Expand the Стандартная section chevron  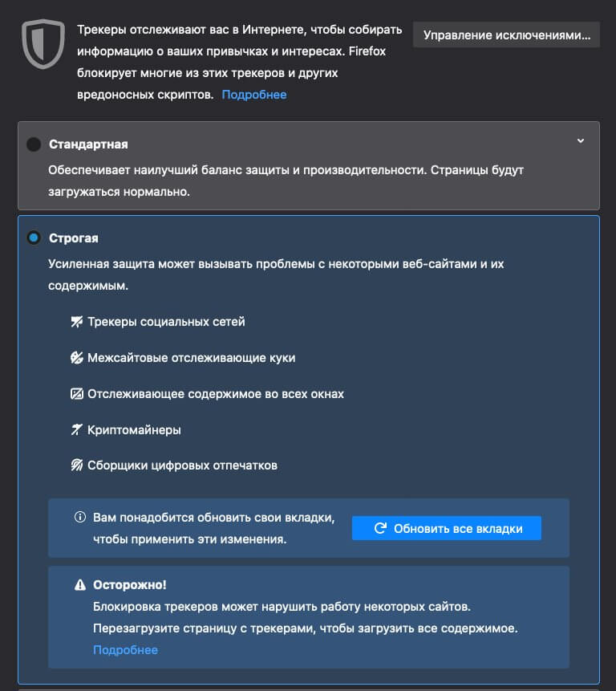582,141
